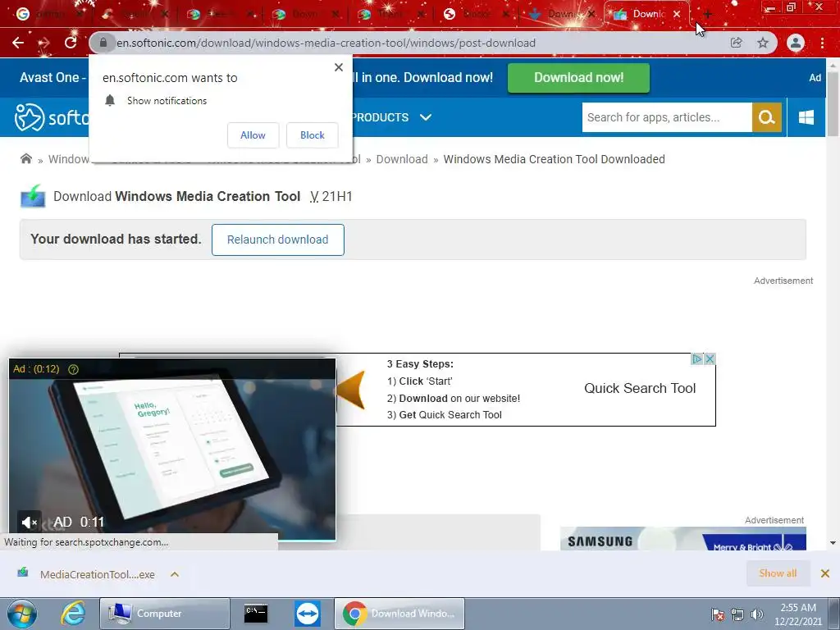The height and width of the screenshot is (630, 840).
Task: Click Chrome Download Windo taskbar button
Action: (x=399, y=614)
